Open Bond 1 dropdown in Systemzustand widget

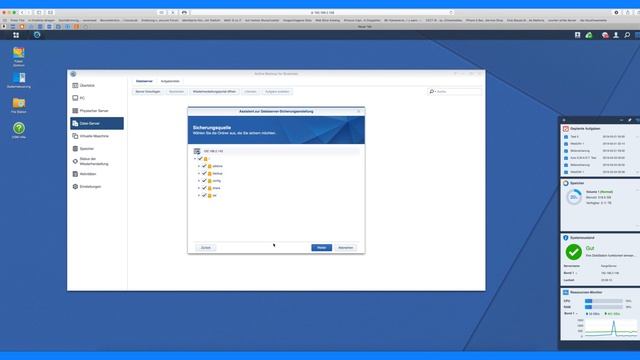pyautogui.click(x=571, y=273)
